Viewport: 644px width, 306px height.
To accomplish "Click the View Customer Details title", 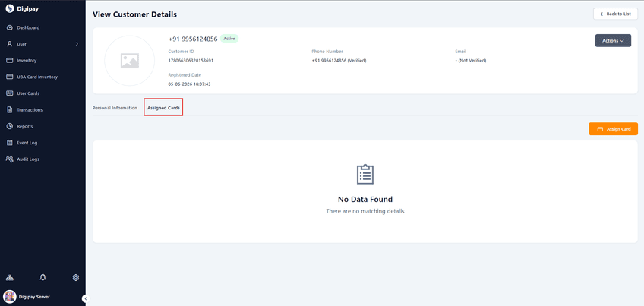I will tap(134, 14).
